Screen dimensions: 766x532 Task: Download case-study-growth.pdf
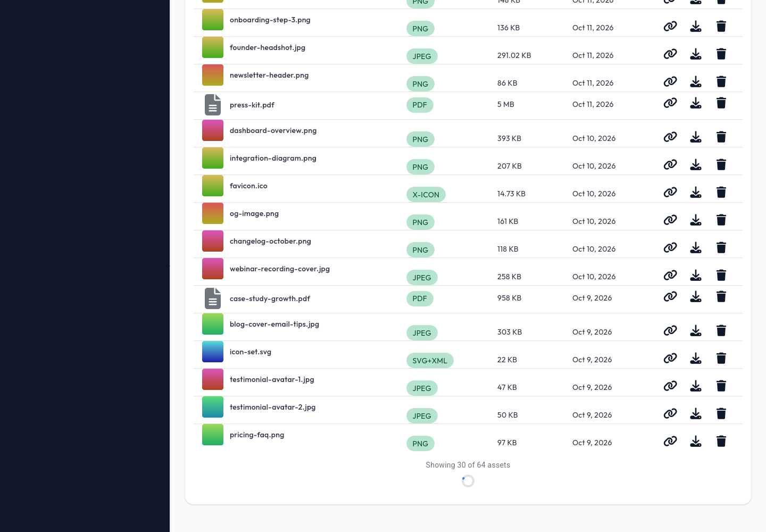[696, 296]
